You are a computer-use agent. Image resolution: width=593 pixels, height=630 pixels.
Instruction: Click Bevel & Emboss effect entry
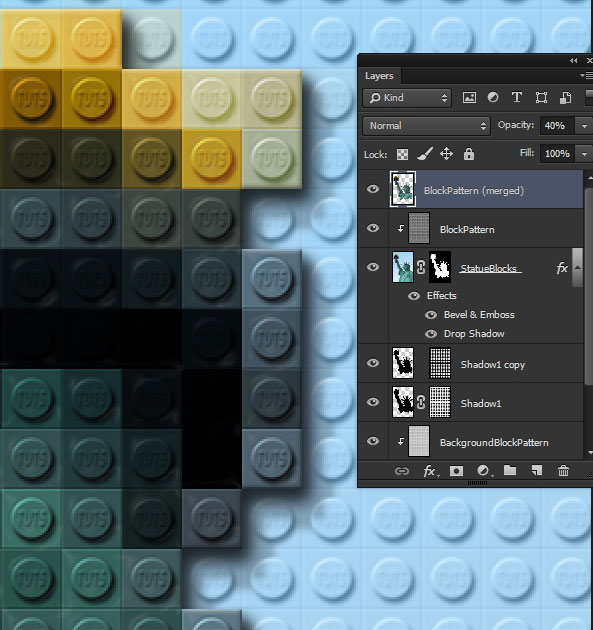[x=479, y=315]
